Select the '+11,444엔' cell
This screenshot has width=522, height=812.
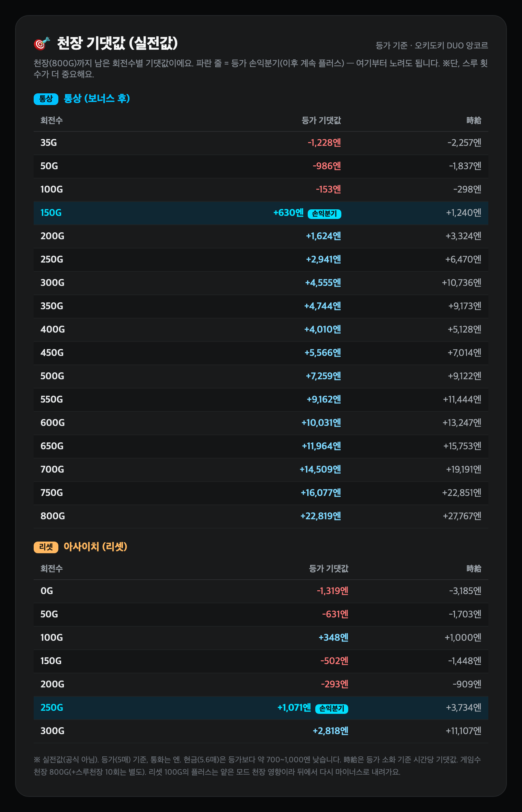462,399
